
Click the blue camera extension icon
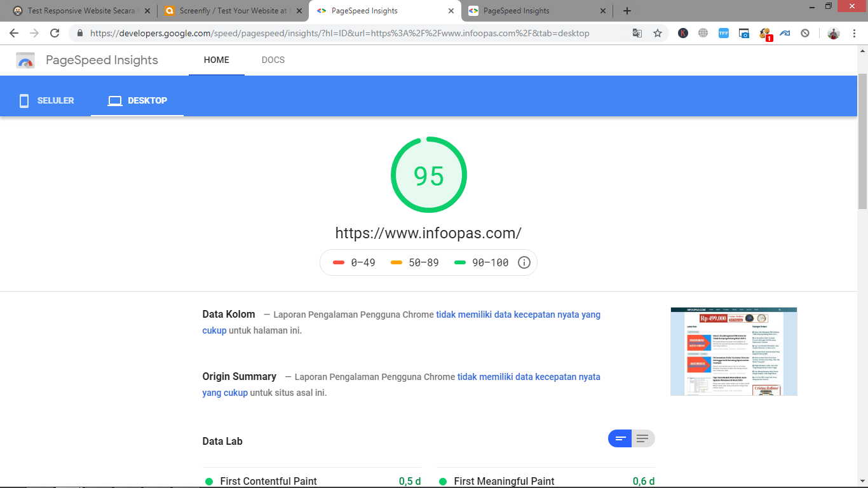click(744, 33)
